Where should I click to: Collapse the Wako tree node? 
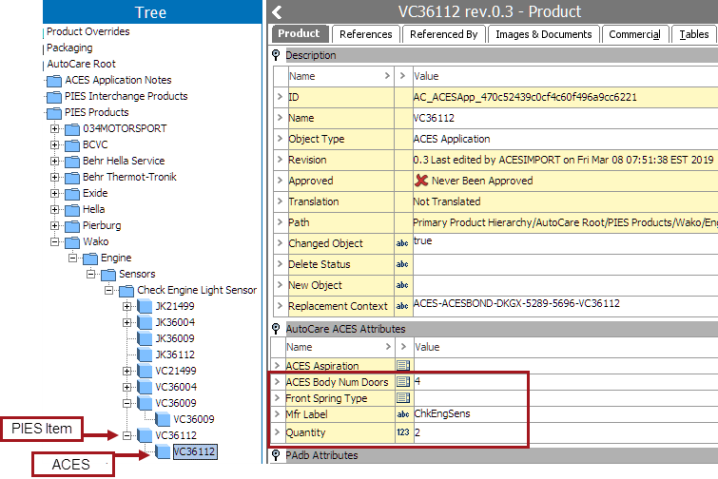(x=54, y=242)
